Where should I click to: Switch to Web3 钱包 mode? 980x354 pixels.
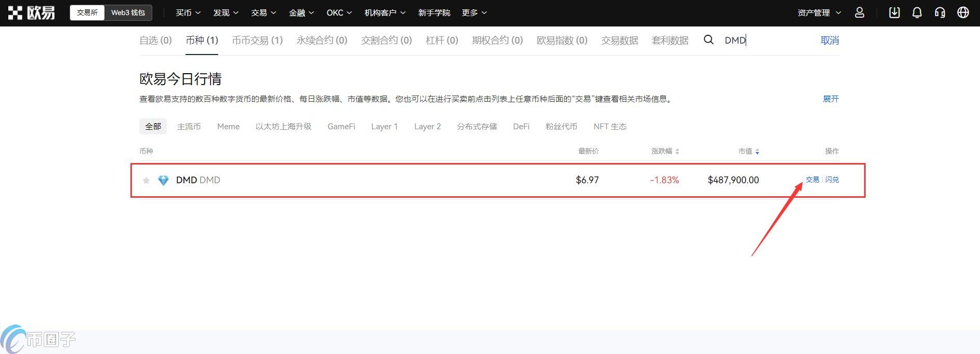pyautogui.click(x=128, y=12)
